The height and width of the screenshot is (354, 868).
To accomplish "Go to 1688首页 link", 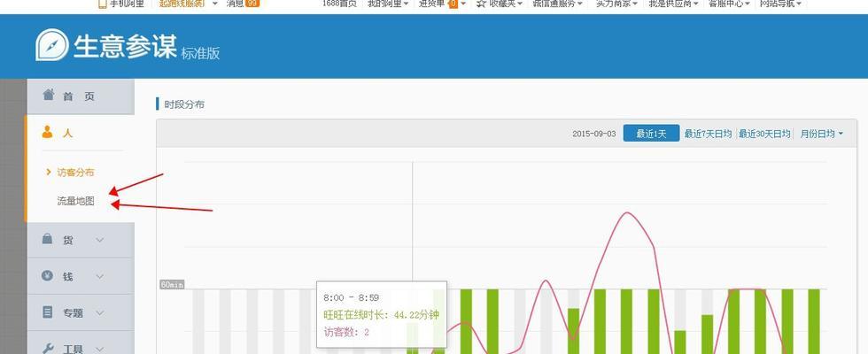I will coord(339,4).
